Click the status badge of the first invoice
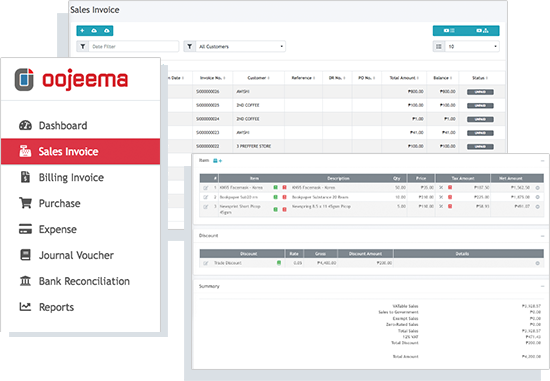Viewport: 550px width, 381px height. point(480,92)
